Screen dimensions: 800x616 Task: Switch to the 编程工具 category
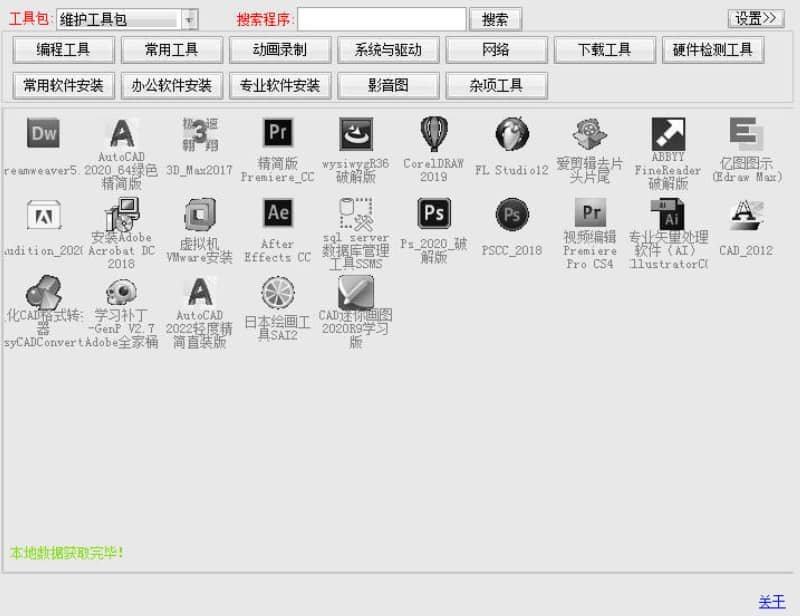63,50
